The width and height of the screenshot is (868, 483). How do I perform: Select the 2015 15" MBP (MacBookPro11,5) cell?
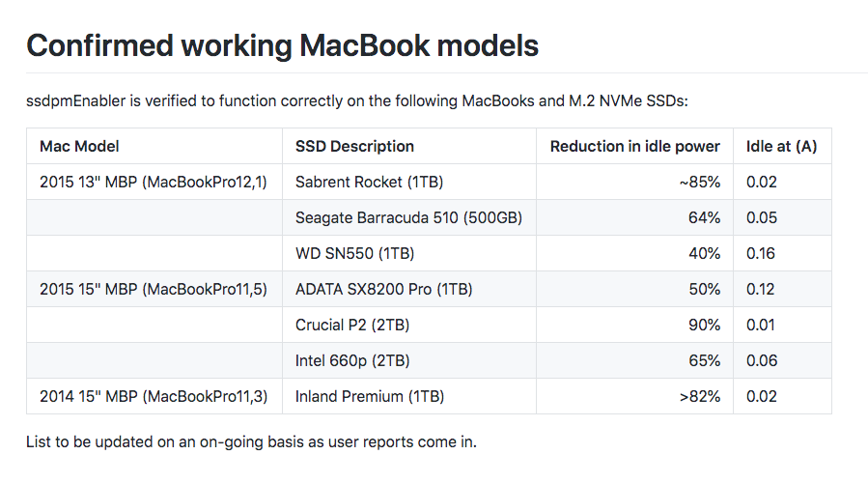click(154, 289)
